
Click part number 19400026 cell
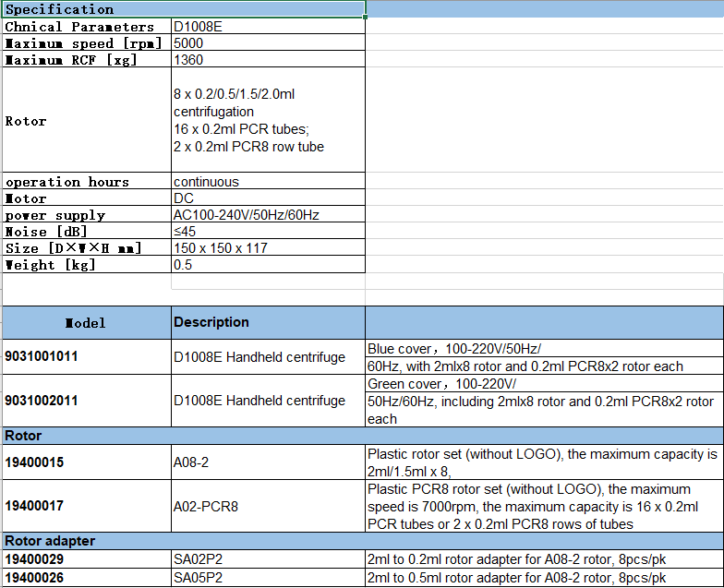87,579
